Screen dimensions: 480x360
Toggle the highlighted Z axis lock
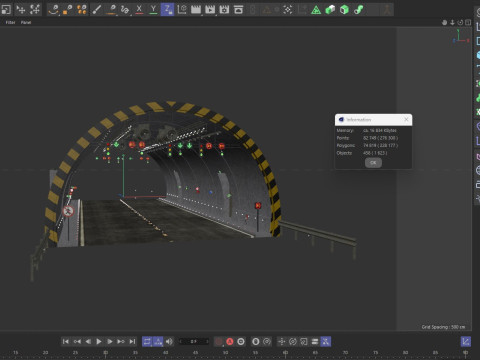tap(167, 9)
